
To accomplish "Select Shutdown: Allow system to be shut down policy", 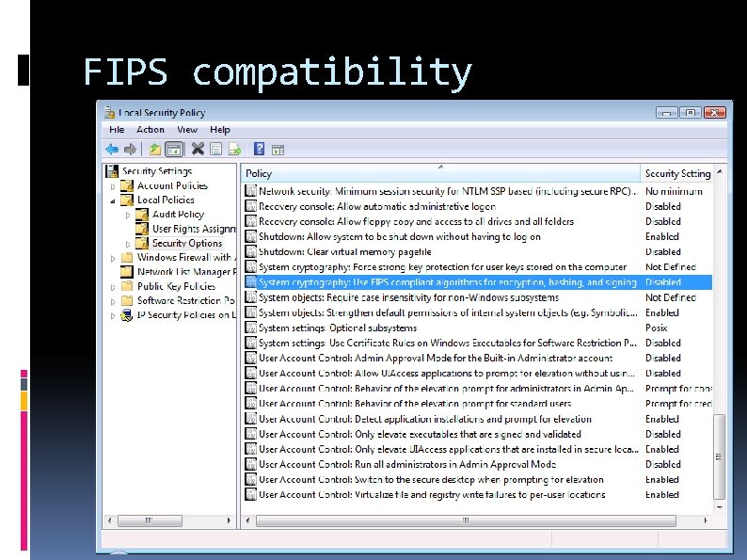I will click(478, 236).
